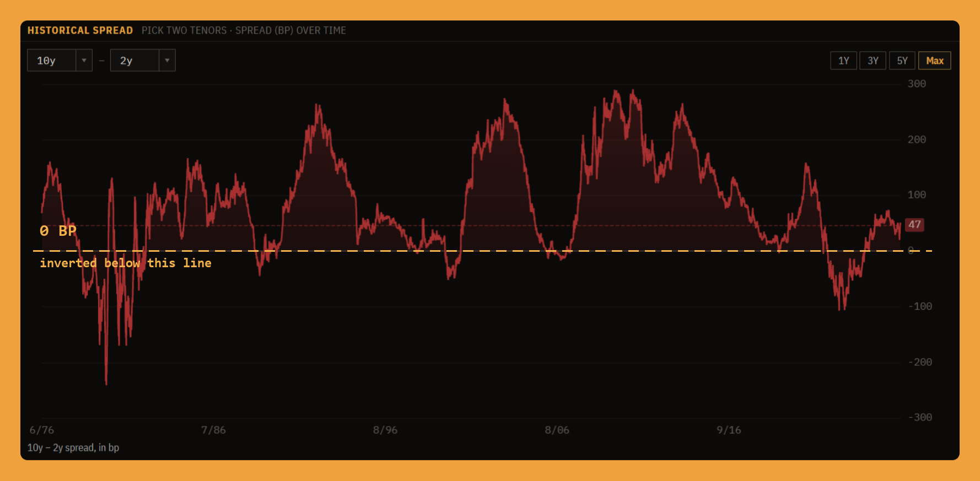Click the -200 y-axis label
Viewport: 980px width, 481px height.
(920, 362)
